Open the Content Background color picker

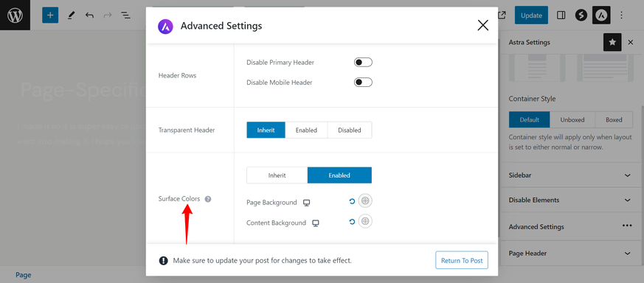tap(365, 221)
